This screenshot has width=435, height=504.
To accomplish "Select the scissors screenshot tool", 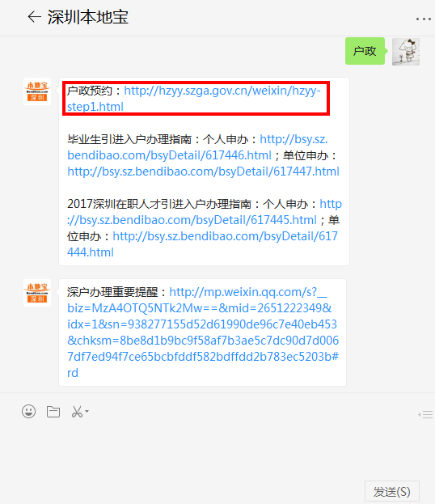I will point(77,412).
